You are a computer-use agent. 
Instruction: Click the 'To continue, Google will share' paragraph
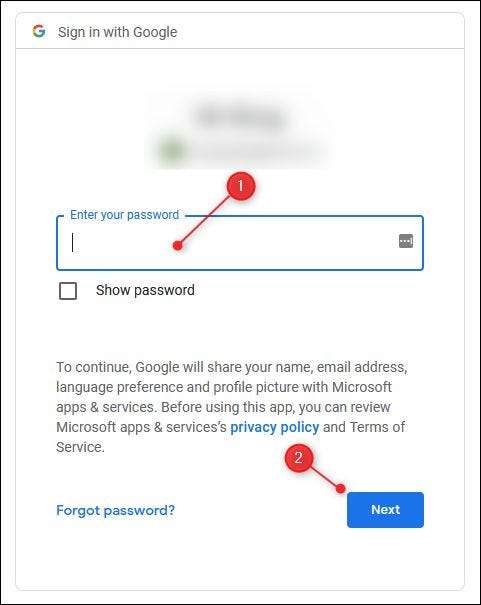click(x=231, y=407)
